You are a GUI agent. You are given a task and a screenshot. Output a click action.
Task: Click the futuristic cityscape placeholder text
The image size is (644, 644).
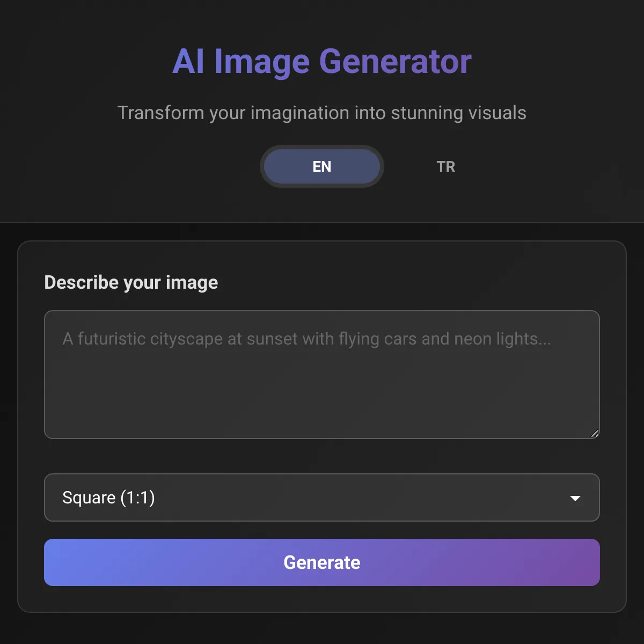click(x=306, y=339)
